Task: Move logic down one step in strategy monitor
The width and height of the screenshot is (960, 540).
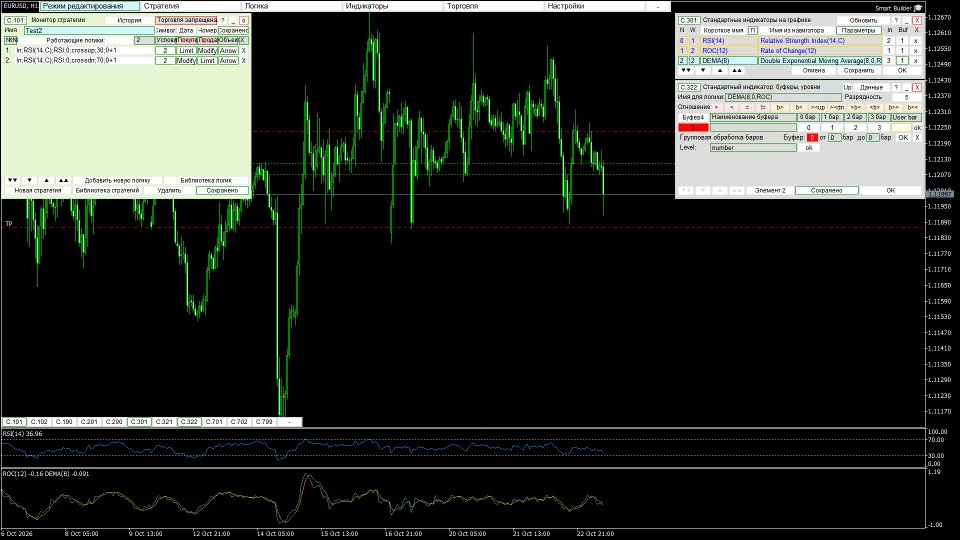Action: point(29,181)
